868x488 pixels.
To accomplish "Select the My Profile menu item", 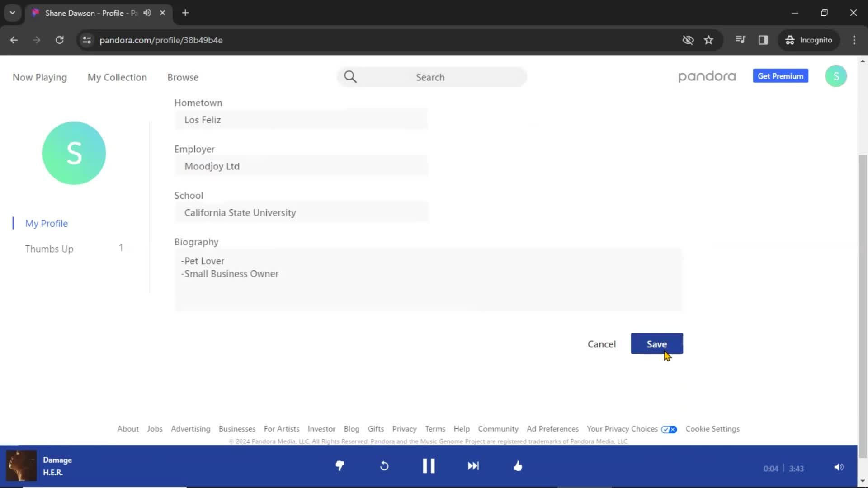I will (x=47, y=223).
